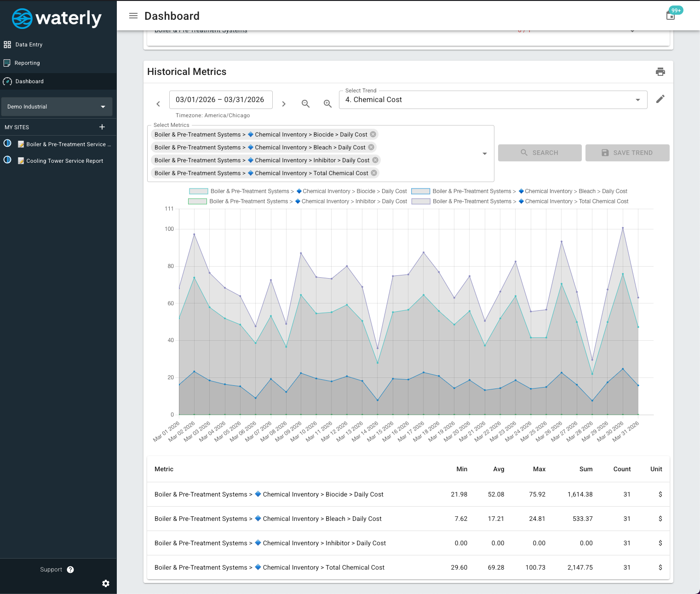
Task: Go to the previous date range
Action: (158, 104)
